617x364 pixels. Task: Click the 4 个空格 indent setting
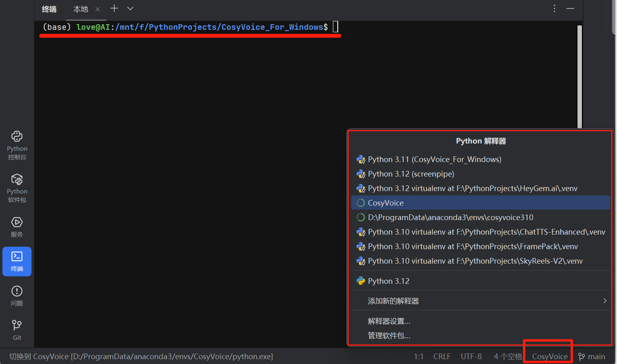tap(508, 356)
